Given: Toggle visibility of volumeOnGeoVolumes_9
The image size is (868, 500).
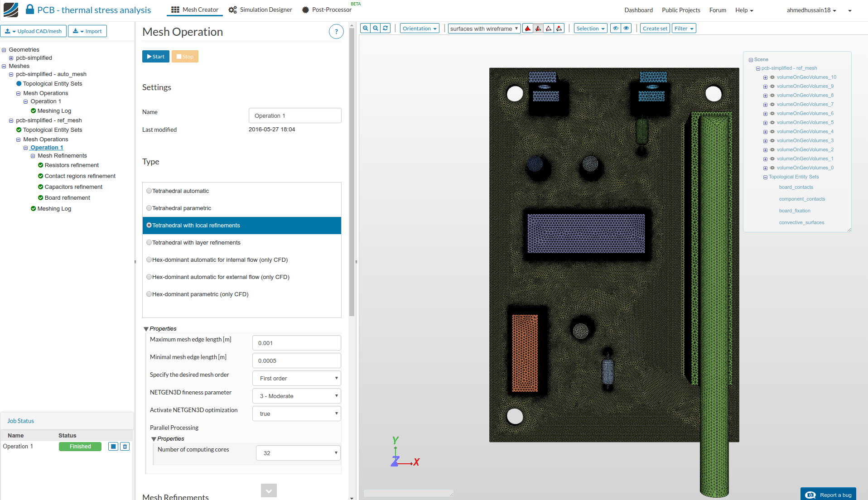Looking at the screenshot, I should [x=772, y=87].
